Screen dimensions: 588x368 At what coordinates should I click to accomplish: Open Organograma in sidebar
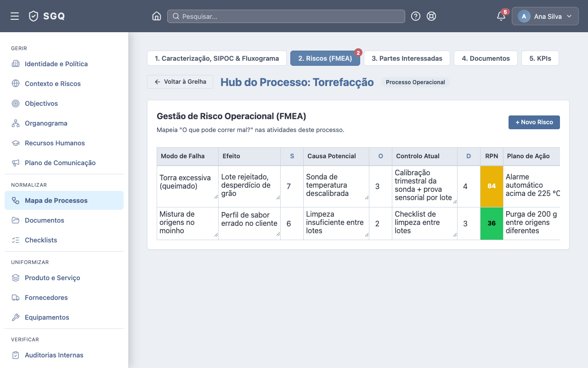(x=64, y=123)
